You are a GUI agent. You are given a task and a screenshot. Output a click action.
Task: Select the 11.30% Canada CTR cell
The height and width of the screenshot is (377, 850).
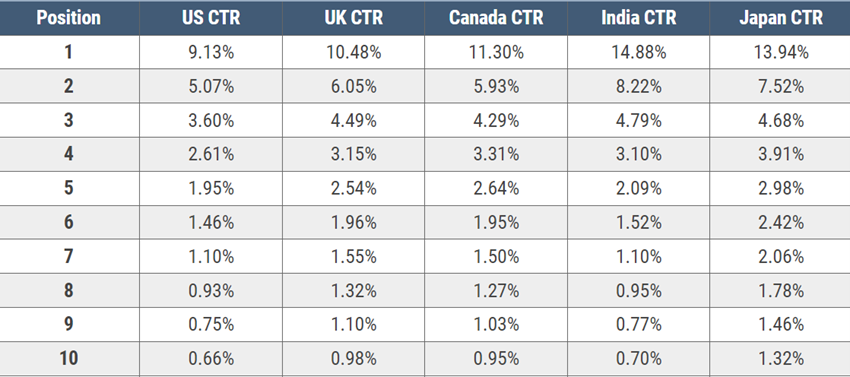tap(496, 53)
